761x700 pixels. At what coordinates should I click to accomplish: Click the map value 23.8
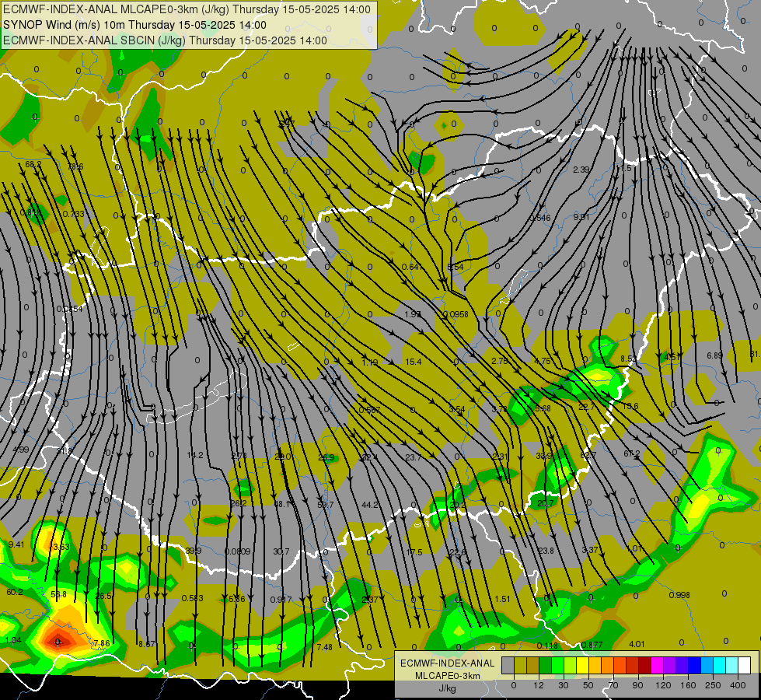click(546, 551)
